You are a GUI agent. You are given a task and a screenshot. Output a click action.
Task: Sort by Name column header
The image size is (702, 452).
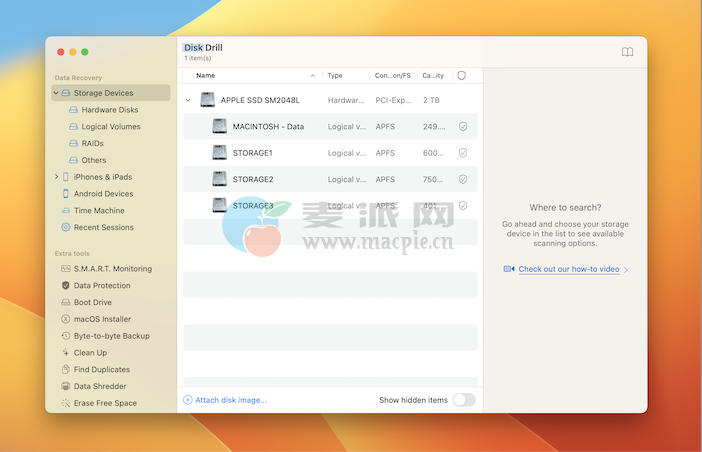(205, 75)
